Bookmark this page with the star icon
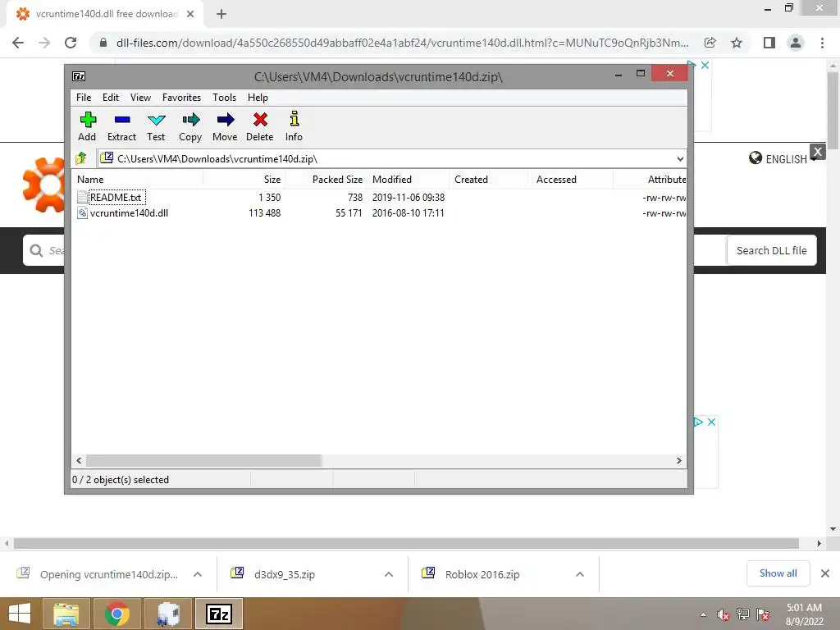The image size is (840, 630). pyautogui.click(x=737, y=43)
